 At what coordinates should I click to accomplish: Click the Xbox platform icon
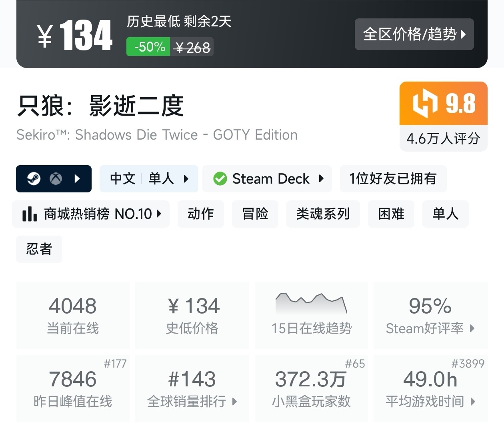56,178
